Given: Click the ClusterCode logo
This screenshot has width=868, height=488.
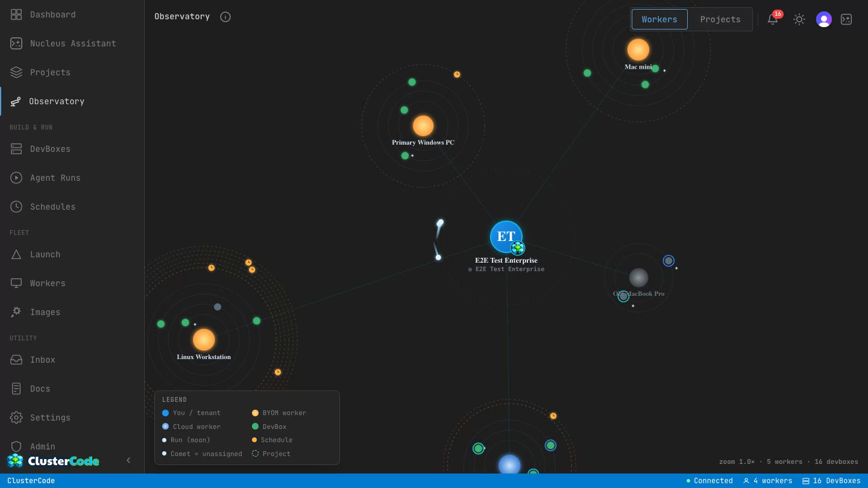Looking at the screenshot, I should pos(53,461).
